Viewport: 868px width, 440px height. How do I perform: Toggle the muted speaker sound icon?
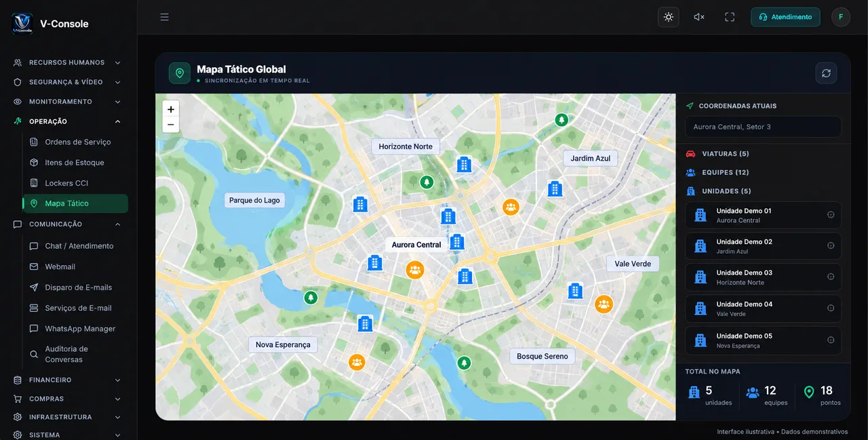click(x=699, y=17)
